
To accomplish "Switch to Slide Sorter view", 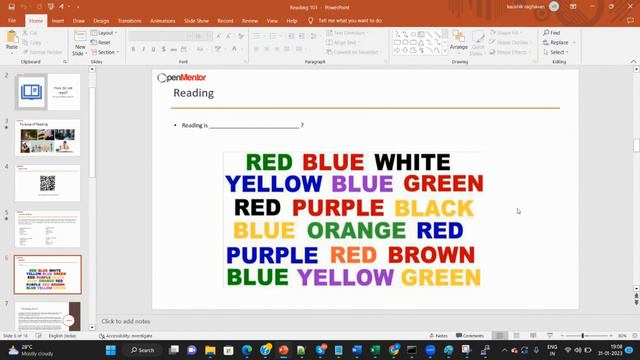I will point(516,336).
